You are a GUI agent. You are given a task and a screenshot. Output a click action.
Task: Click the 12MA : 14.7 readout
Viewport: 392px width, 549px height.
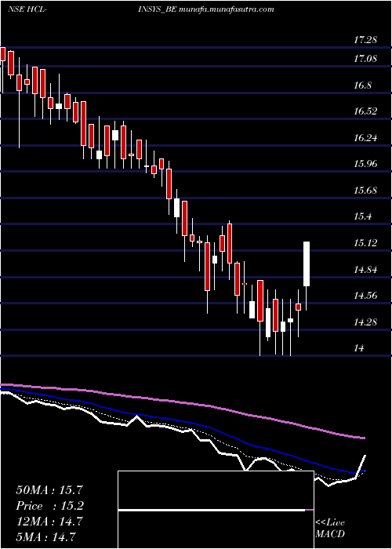click(49, 522)
